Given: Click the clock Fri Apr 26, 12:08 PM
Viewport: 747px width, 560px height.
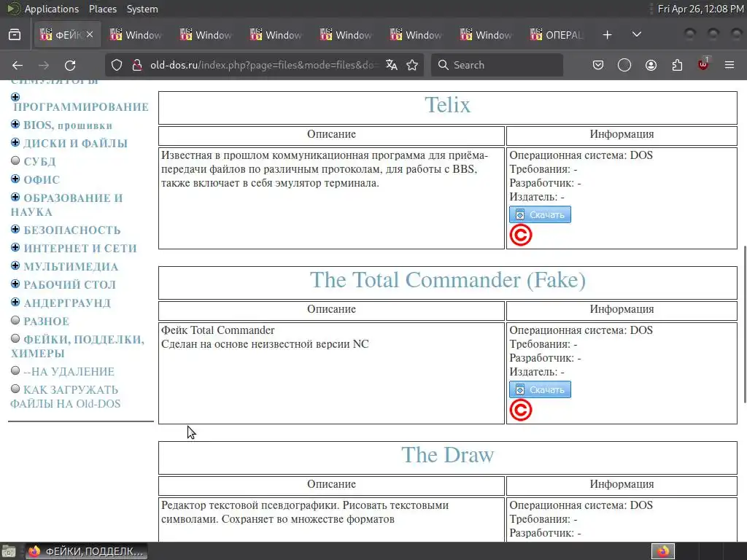Looking at the screenshot, I should [701, 9].
